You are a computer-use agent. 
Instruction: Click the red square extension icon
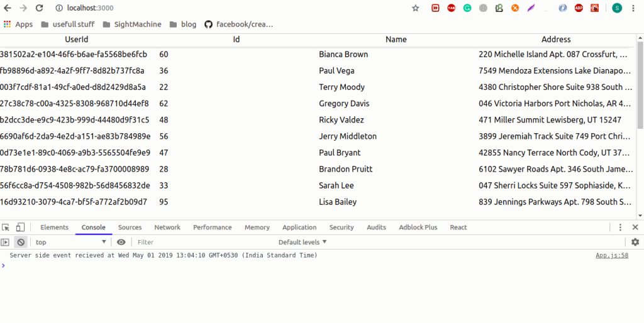[595, 8]
